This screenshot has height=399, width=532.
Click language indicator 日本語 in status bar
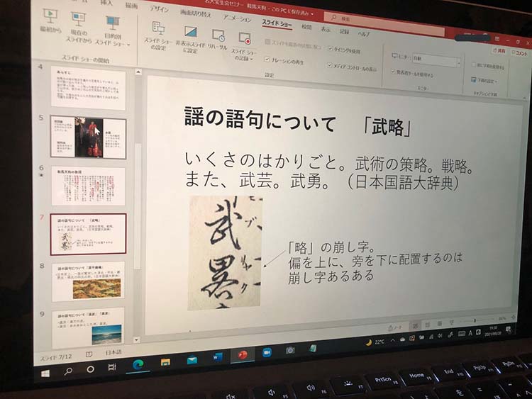113,352
